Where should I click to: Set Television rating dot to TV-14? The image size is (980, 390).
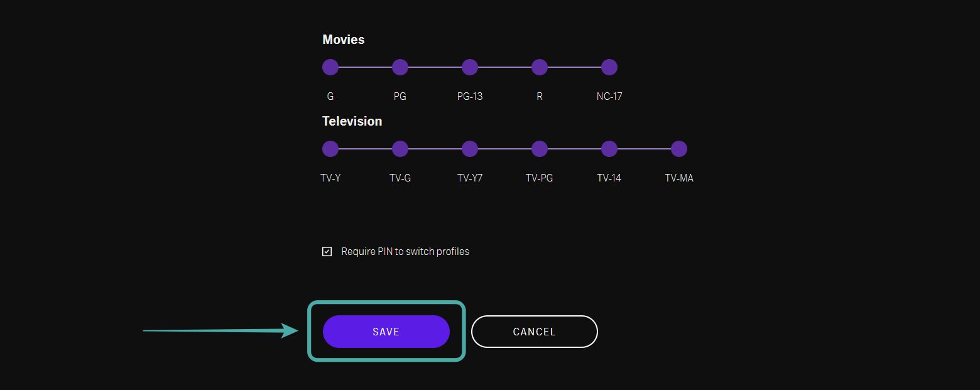point(609,149)
